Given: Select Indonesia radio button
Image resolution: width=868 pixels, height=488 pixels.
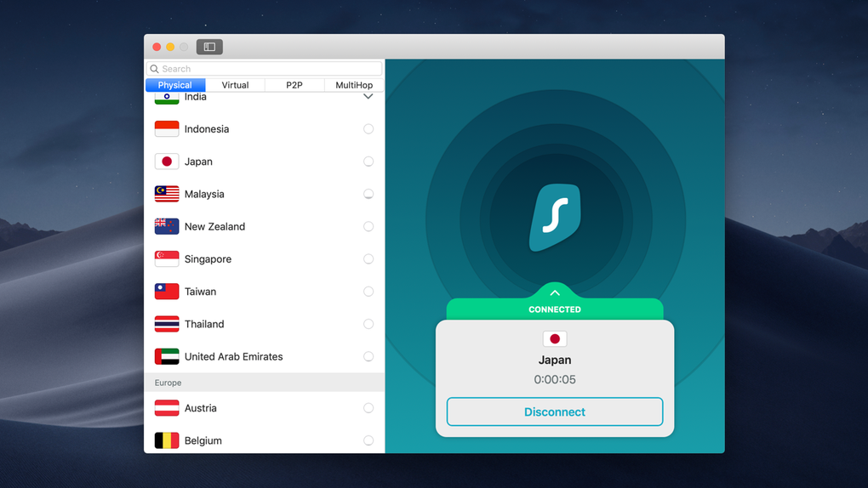Looking at the screenshot, I should click(368, 129).
